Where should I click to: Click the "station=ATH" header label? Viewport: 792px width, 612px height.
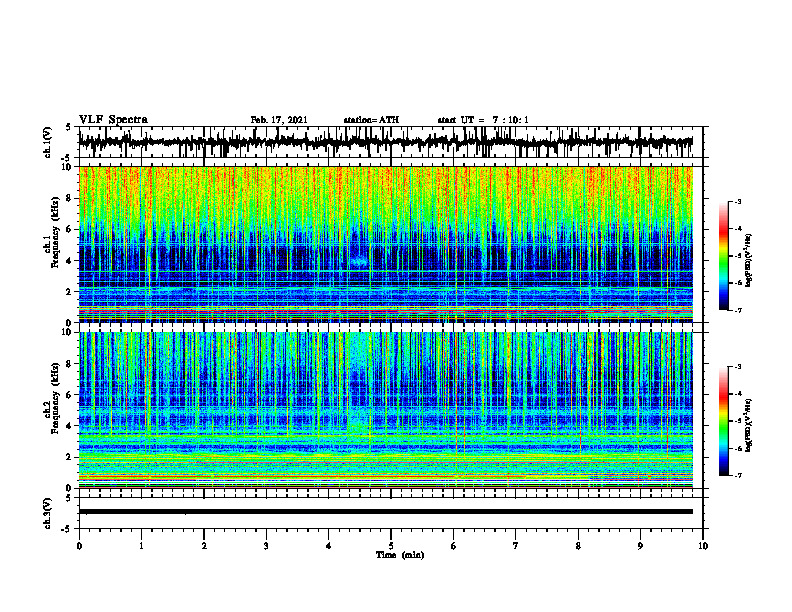[x=371, y=120]
